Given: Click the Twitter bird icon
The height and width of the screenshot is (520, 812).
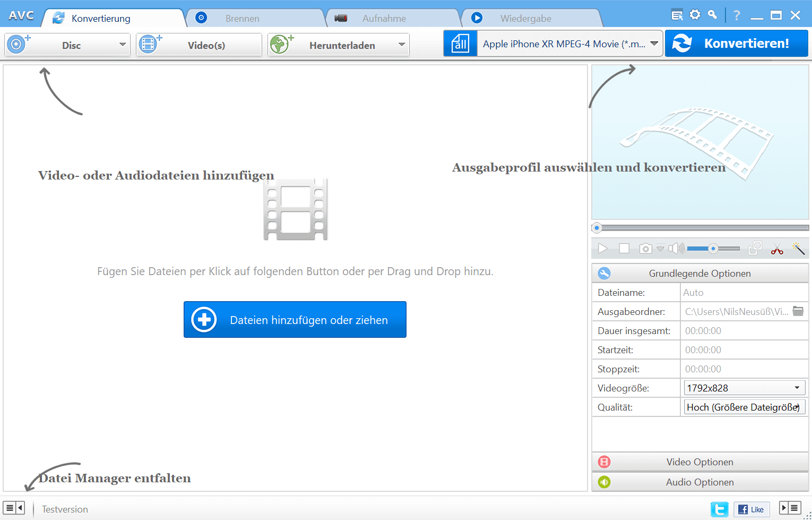Looking at the screenshot, I should (x=720, y=509).
